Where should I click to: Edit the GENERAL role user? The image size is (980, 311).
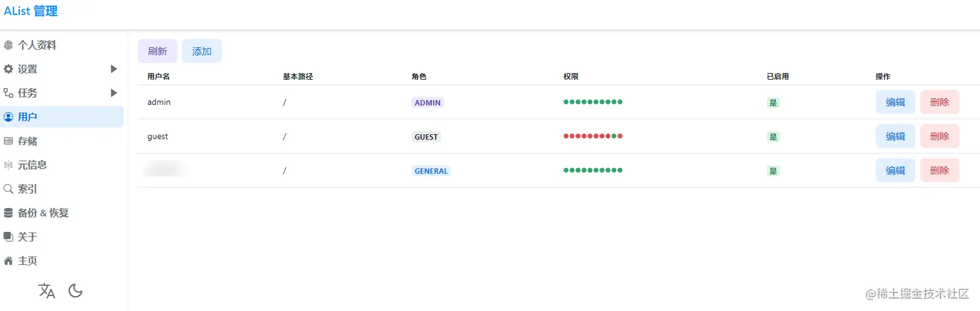895,171
